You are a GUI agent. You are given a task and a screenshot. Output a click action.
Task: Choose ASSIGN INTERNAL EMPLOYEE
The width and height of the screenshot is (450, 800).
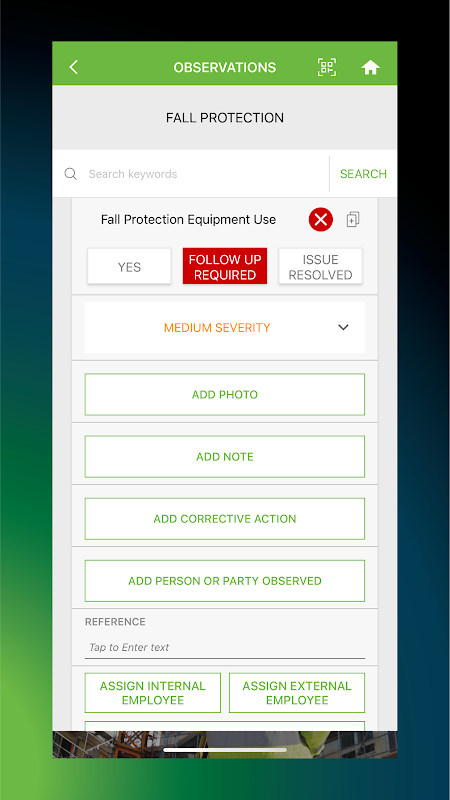(153, 693)
